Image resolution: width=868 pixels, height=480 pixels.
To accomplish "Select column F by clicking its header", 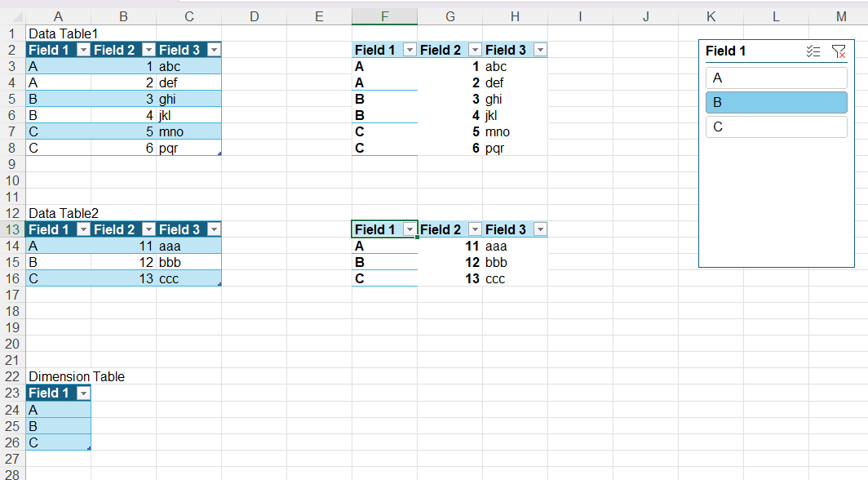I will pyautogui.click(x=384, y=16).
